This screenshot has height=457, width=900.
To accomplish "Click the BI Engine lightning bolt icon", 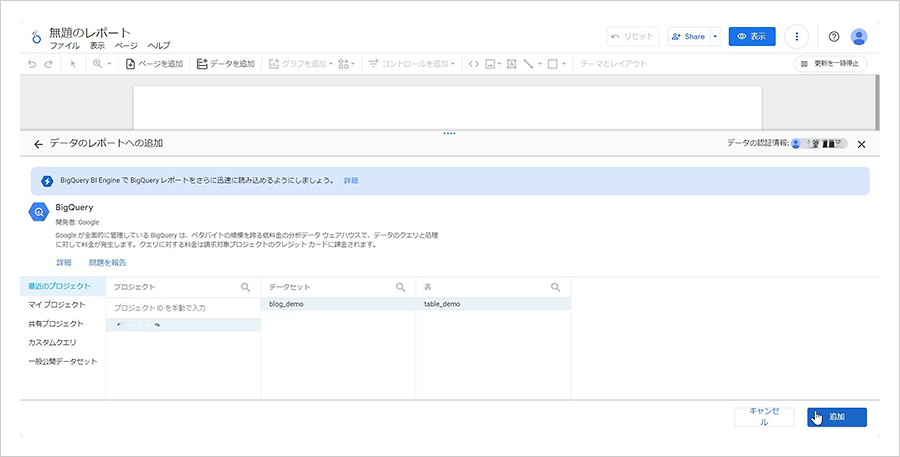I will 46,181.
